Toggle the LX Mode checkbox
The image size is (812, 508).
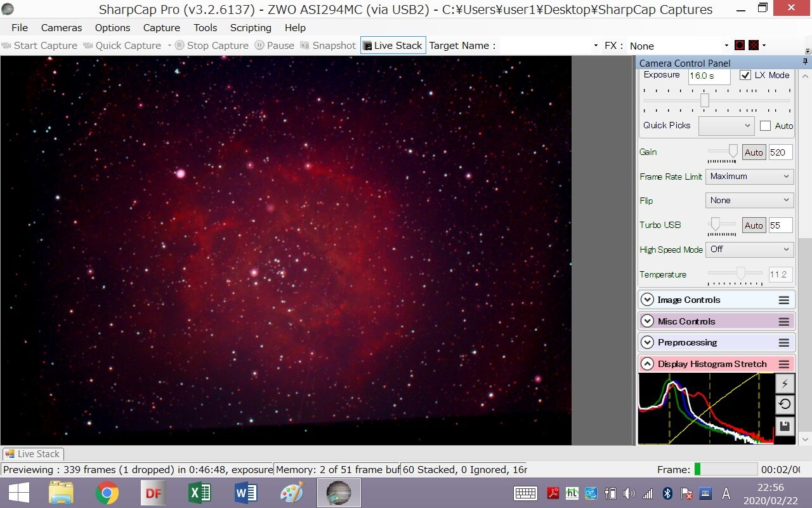[745, 75]
